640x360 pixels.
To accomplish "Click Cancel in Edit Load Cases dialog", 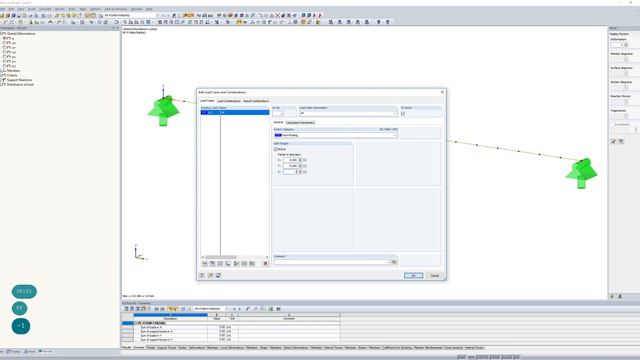I will [x=435, y=276].
